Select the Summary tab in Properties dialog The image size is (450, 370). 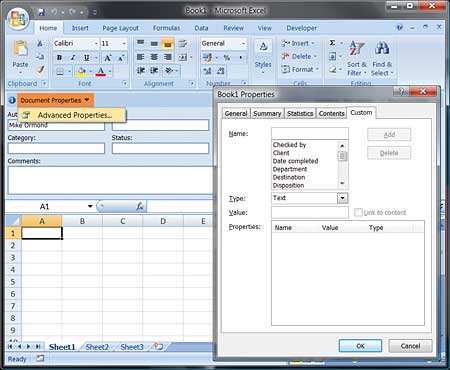pos(267,113)
